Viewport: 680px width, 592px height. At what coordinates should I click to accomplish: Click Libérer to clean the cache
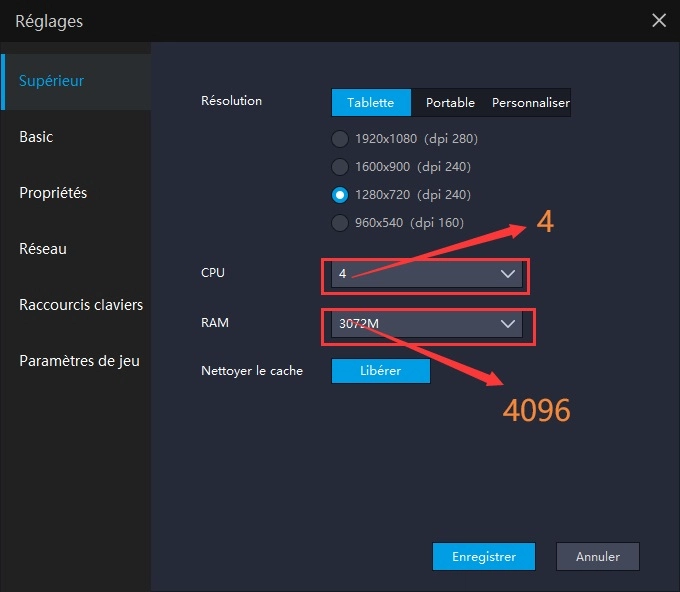[x=381, y=371]
